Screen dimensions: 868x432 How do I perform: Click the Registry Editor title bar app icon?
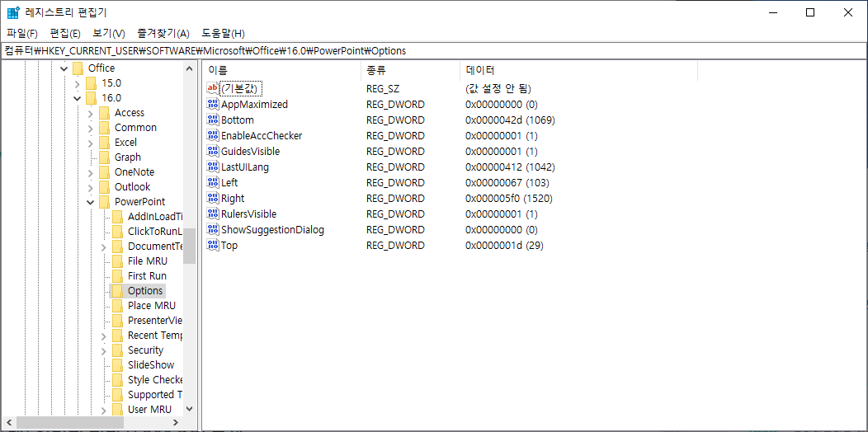pyautogui.click(x=13, y=12)
